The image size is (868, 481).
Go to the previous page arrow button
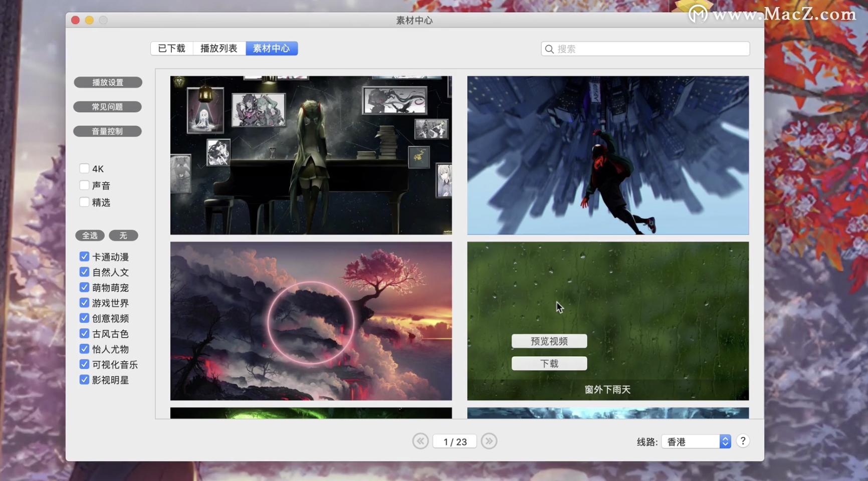(420, 441)
